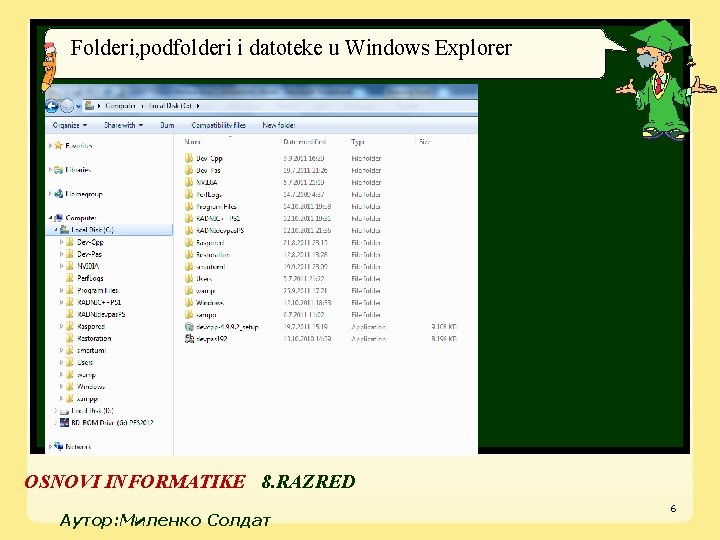This screenshot has width=720, height=540.
Task: Click the Network icon in navigation pane
Action: 58,446
